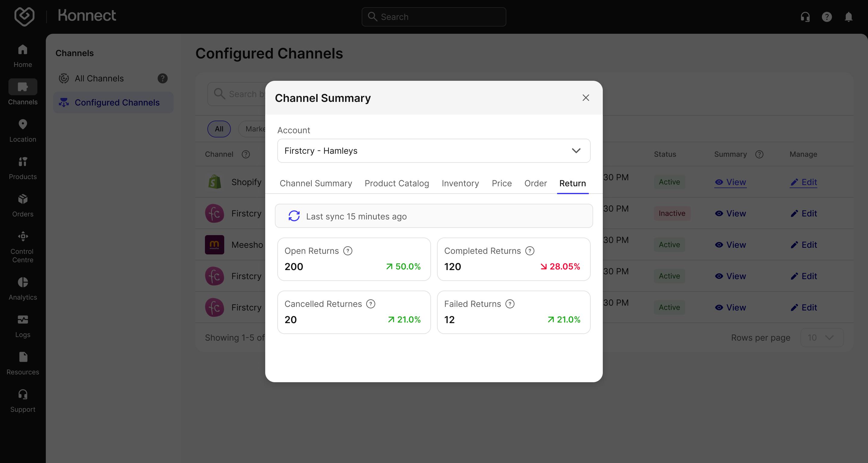
Task: Click the top Search field
Action: click(x=434, y=17)
